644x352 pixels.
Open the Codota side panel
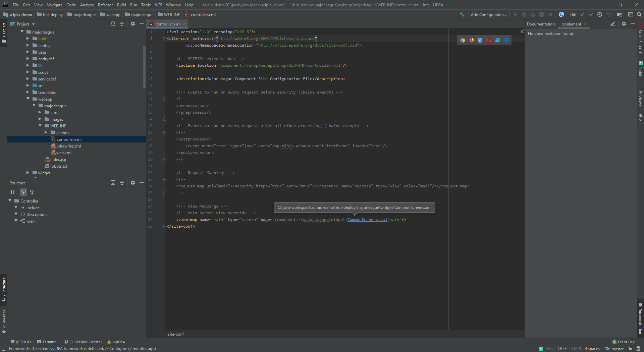640,70
